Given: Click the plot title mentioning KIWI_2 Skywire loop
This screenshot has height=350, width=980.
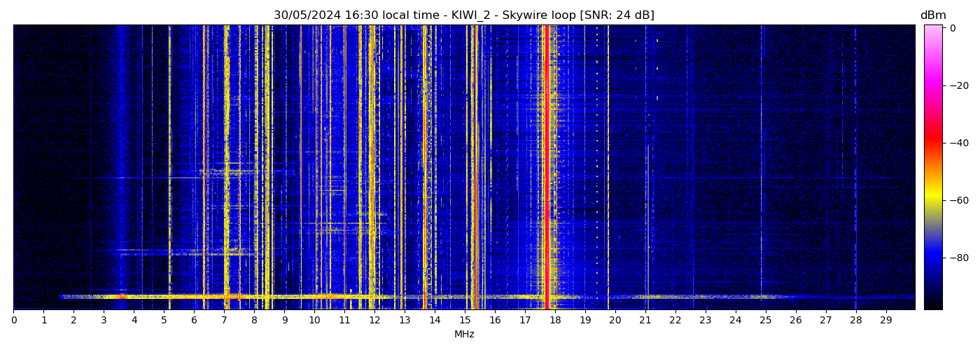Looking at the screenshot, I should point(463,15).
